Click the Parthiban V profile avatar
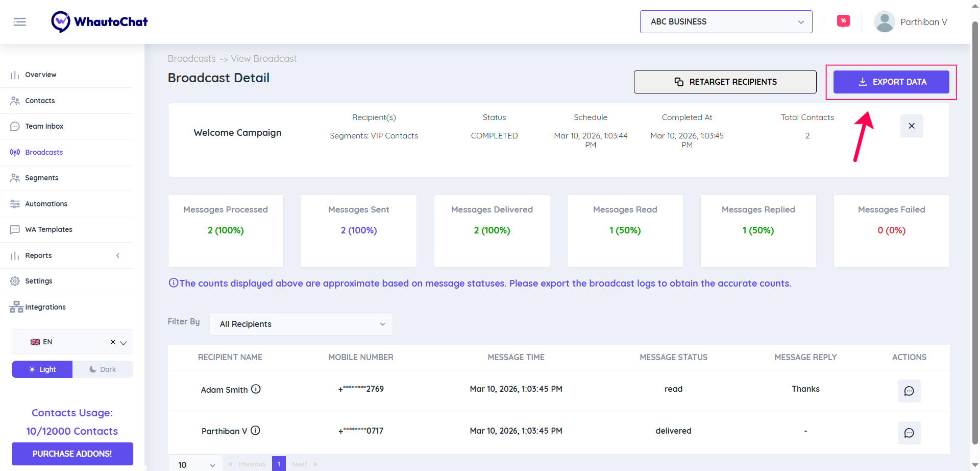The image size is (980, 471). [x=885, y=22]
